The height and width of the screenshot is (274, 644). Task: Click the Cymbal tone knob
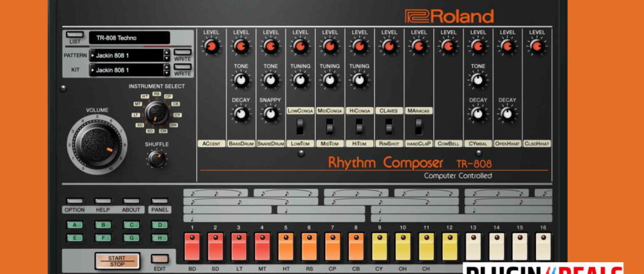478,79
